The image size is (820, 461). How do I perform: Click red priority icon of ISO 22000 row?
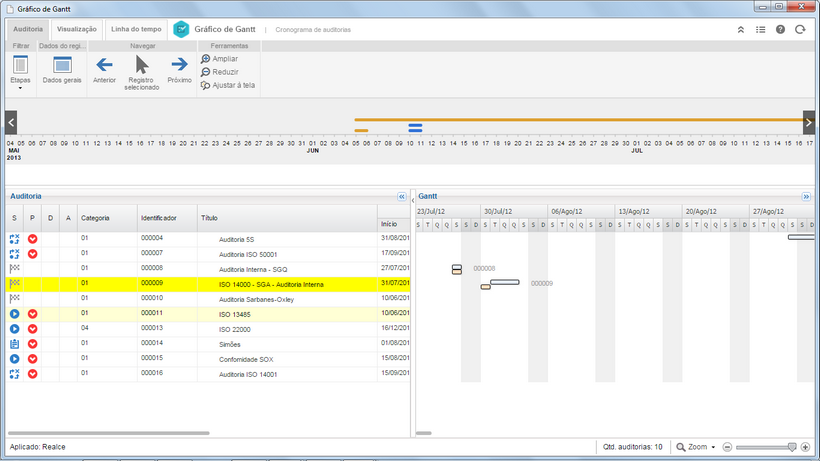coord(32,329)
